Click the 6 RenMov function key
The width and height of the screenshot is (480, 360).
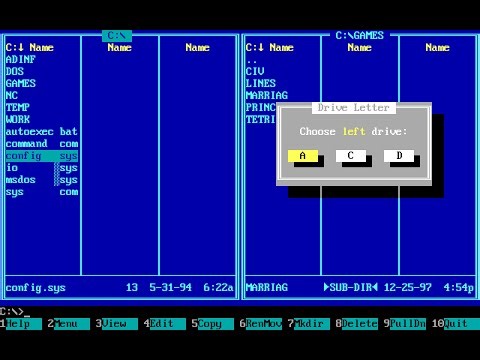[261, 324]
